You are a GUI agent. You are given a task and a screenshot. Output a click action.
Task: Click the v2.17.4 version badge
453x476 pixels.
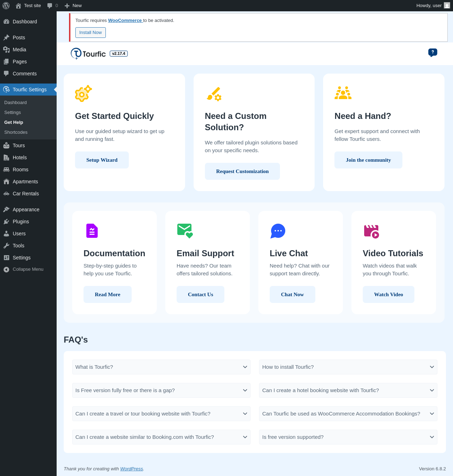(119, 54)
